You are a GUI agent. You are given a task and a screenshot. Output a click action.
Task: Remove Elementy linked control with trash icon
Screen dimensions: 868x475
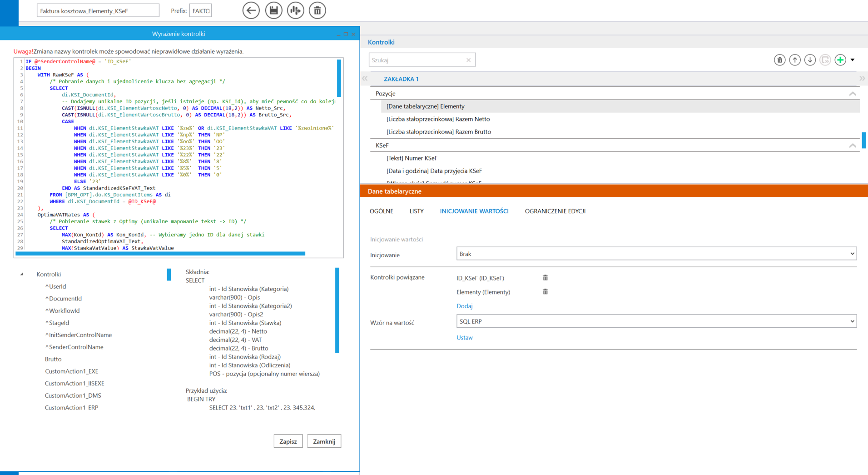click(x=545, y=292)
